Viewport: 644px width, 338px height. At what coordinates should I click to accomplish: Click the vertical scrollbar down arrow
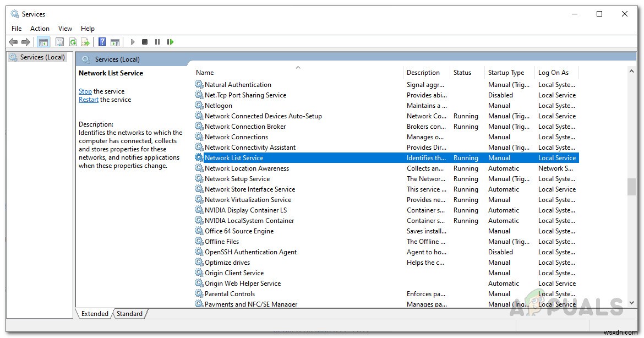[631, 302]
